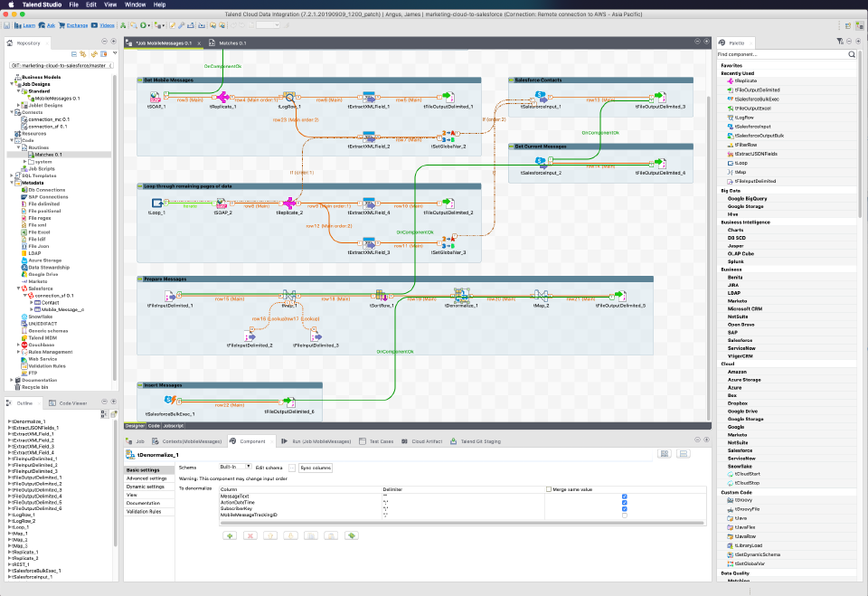
Task: Open the Schema Built-In dropdown
Action: (235, 467)
